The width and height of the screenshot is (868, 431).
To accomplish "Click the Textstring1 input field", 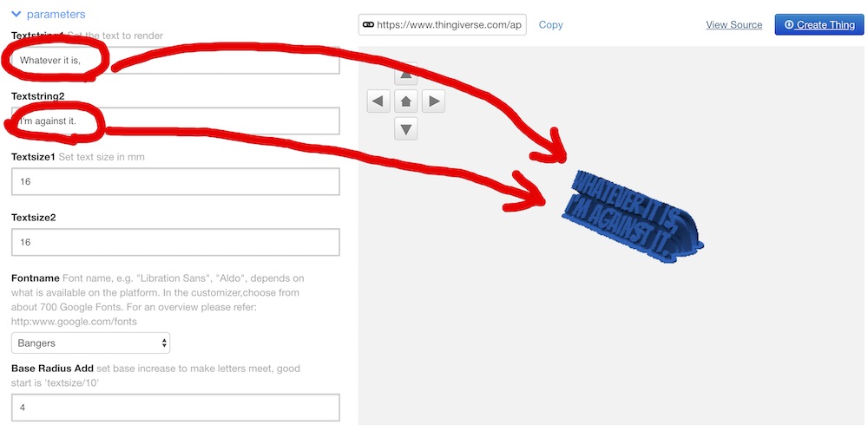I will [x=175, y=60].
